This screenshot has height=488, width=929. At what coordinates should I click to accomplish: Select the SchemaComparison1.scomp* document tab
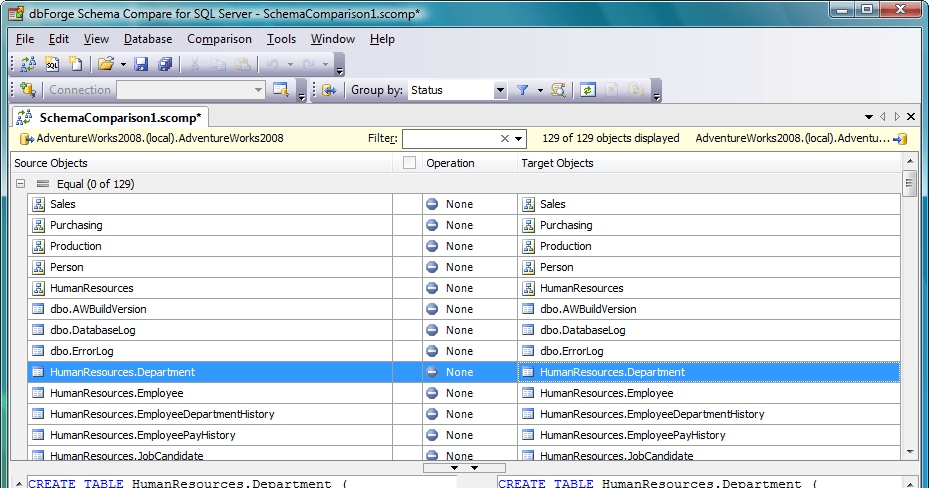[110, 117]
